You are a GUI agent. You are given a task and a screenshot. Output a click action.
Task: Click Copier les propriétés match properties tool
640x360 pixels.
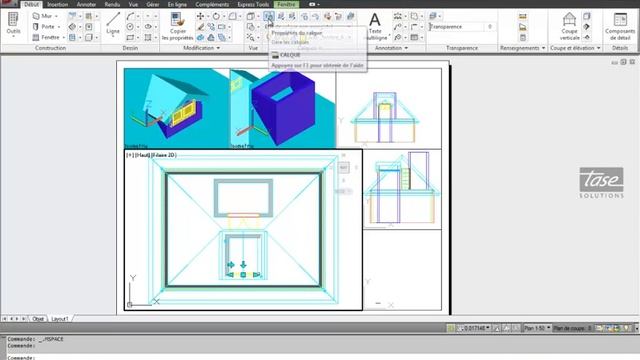click(x=177, y=26)
